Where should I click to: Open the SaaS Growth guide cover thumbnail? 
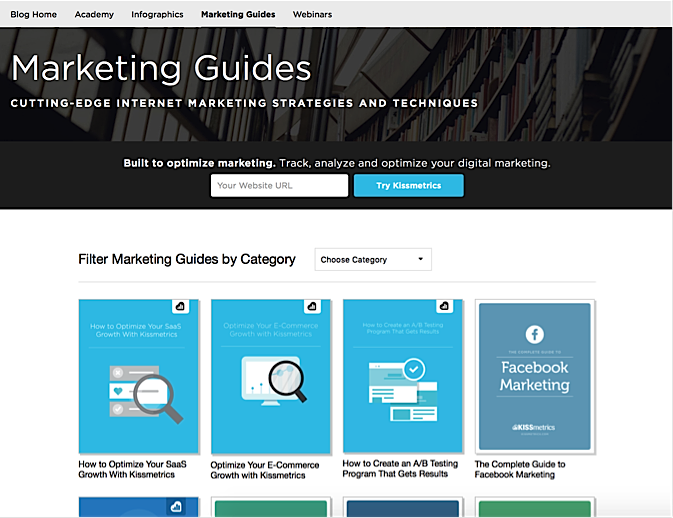[139, 376]
